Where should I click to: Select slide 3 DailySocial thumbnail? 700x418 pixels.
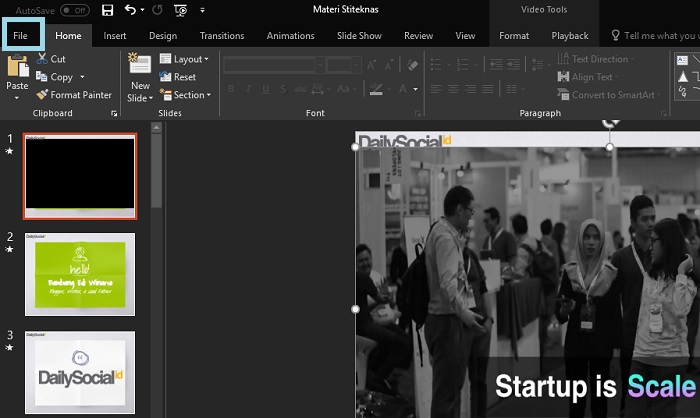click(x=80, y=372)
